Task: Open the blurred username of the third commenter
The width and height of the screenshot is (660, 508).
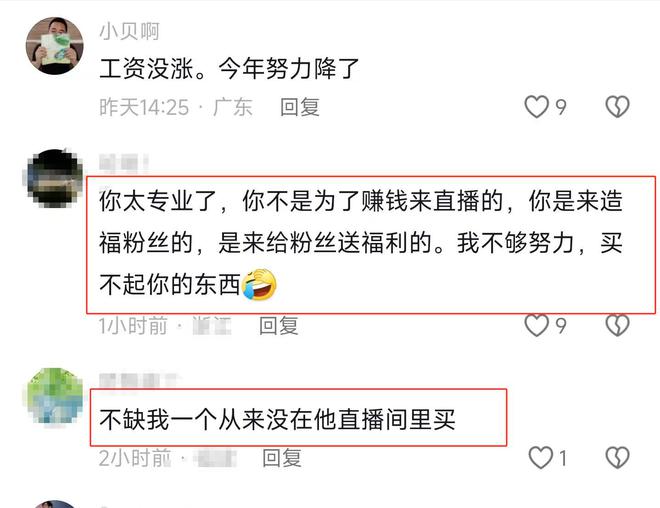Action: click(138, 380)
